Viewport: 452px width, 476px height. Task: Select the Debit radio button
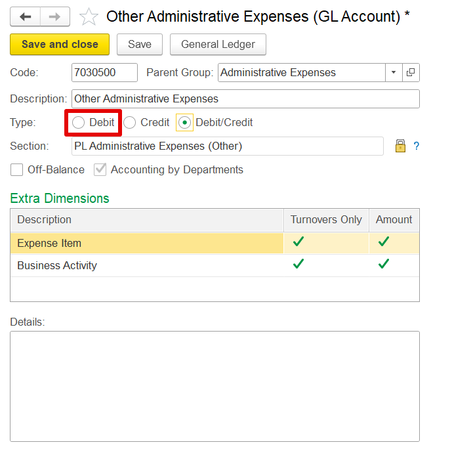pos(78,123)
